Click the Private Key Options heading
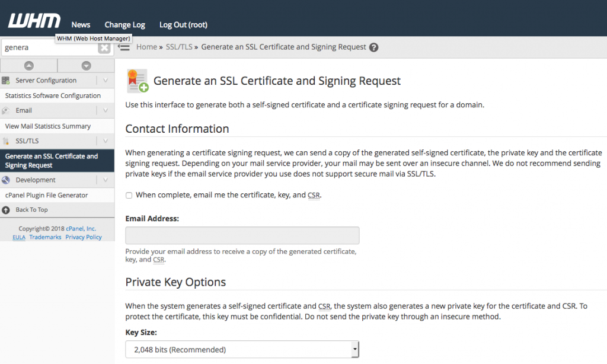Screen dimensions: 607x364 click(175, 282)
